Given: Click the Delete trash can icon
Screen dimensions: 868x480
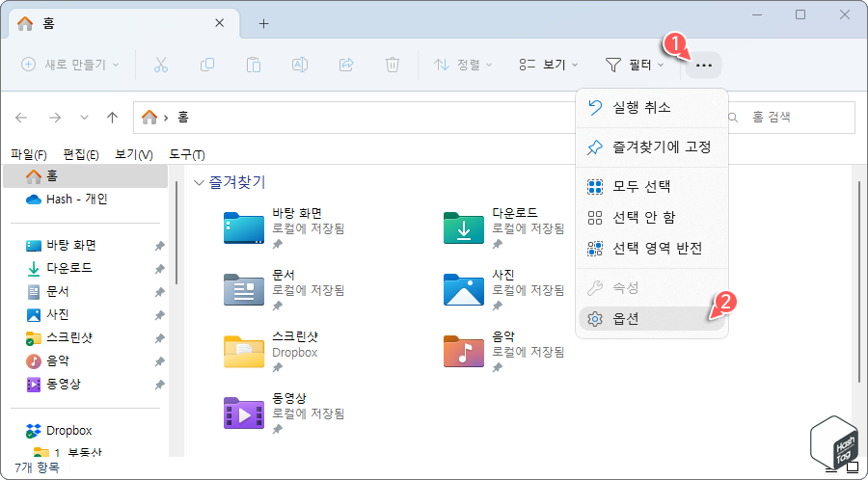Looking at the screenshot, I should coord(393,65).
